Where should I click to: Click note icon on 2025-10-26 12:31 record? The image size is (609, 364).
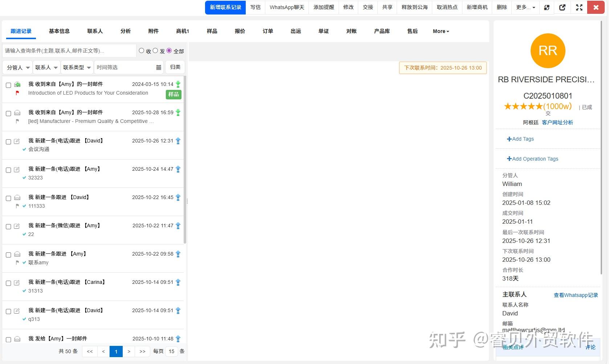coord(17,141)
